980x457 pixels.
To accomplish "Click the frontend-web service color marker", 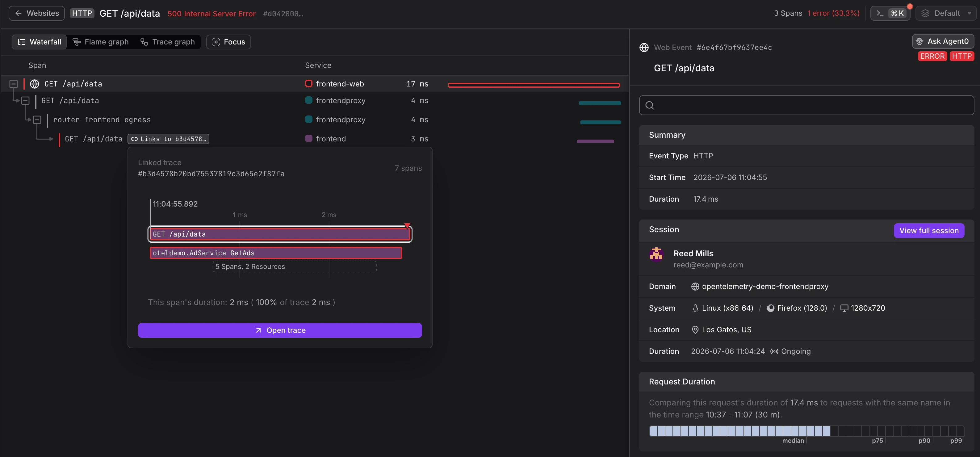I will pos(308,83).
